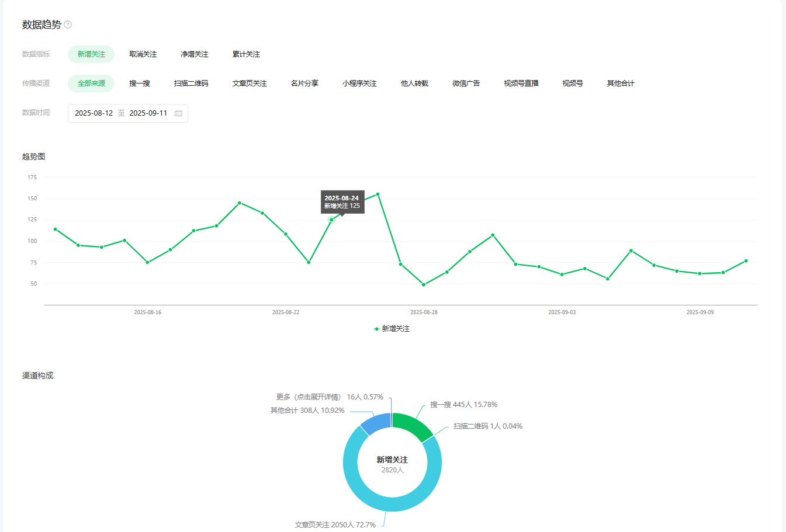Click donut center total 2820人
The width and height of the screenshot is (786, 532).
pyautogui.click(x=393, y=470)
